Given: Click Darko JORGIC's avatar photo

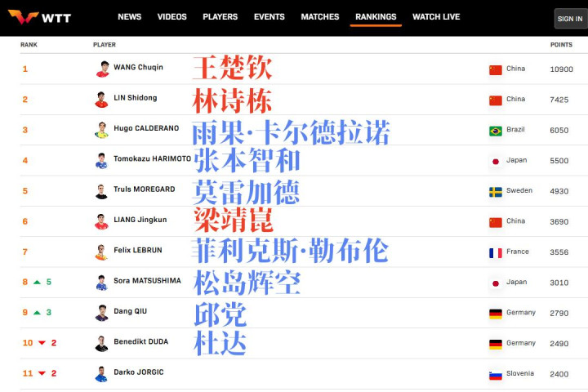Looking at the screenshot, I should (x=101, y=374).
